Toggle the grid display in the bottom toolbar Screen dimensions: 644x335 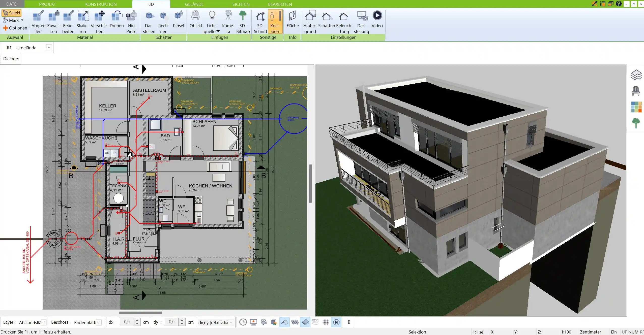tap(325, 322)
